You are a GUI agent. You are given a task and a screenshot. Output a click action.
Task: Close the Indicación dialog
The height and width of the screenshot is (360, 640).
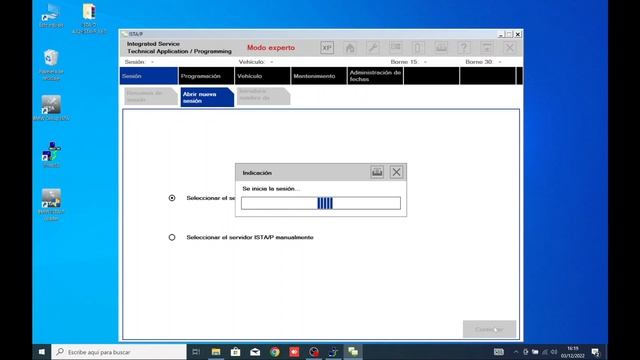[396, 172]
